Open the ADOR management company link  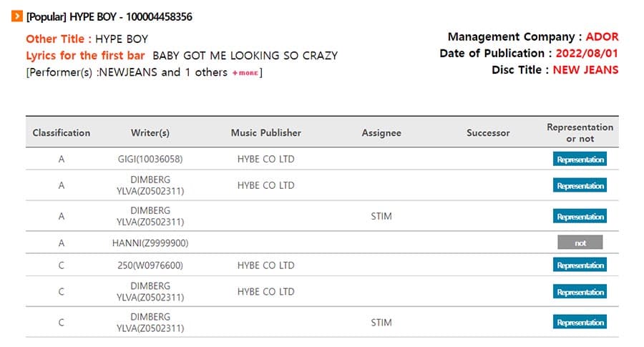click(x=602, y=36)
